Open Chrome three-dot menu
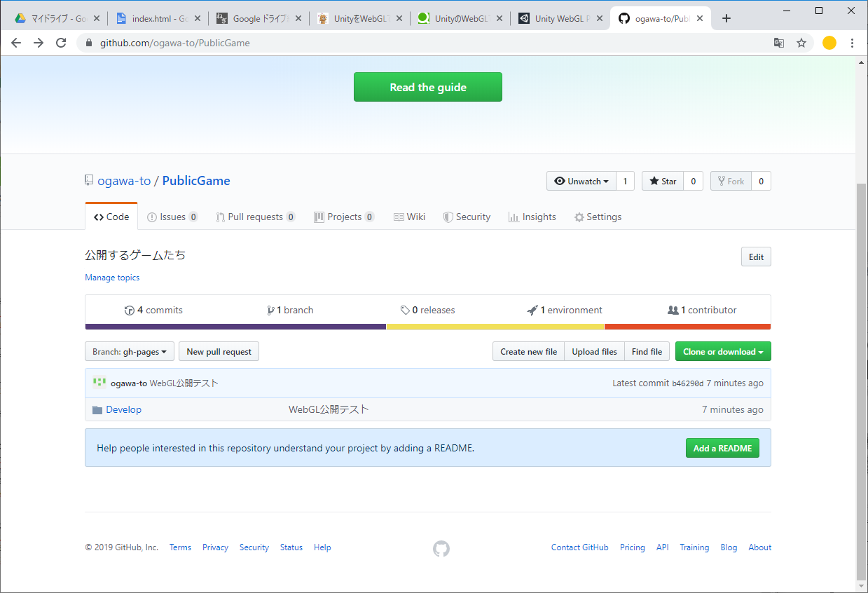 [x=852, y=43]
